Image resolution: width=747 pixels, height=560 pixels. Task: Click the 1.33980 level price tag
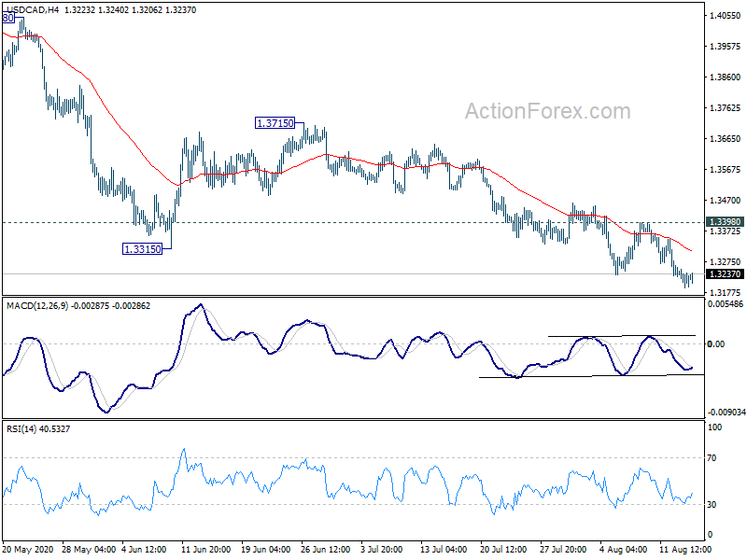pyautogui.click(x=725, y=222)
